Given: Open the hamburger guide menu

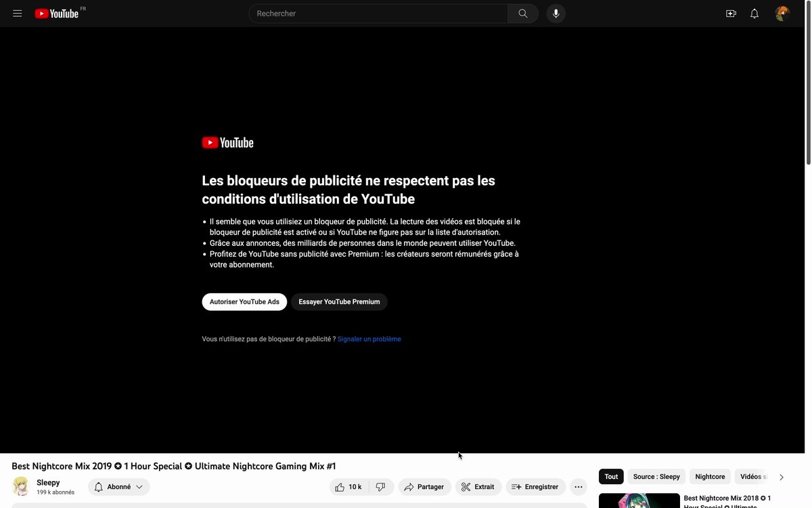Looking at the screenshot, I should (18, 14).
